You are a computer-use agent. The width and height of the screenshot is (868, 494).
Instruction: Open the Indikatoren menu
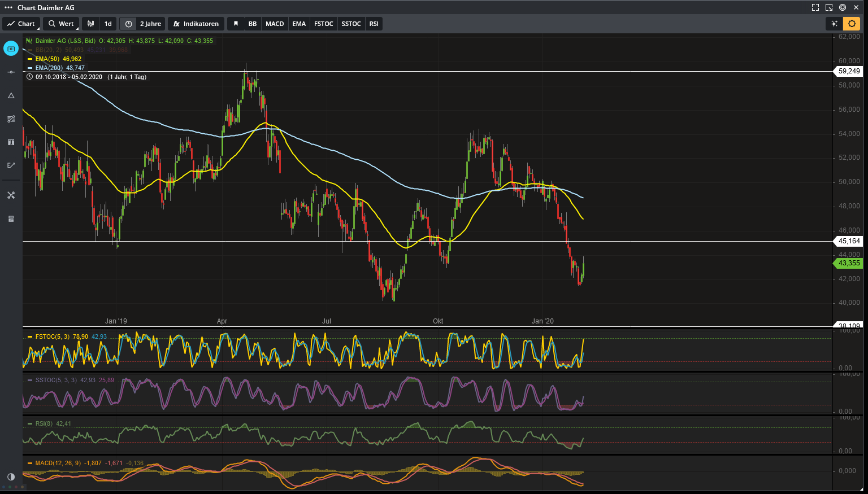tap(196, 24)
